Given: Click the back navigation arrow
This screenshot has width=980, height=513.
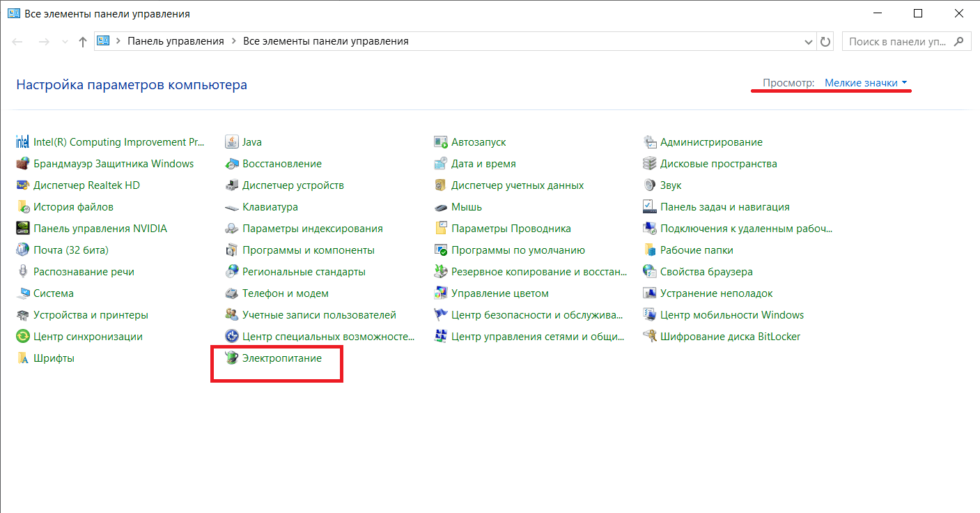Looking at the screenshot, I should pos(17,41).
